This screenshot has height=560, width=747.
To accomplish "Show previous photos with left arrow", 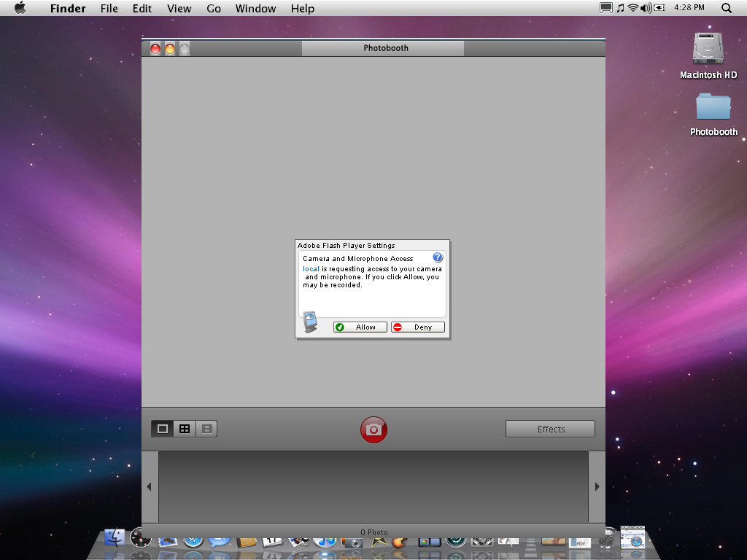I will tap(150, 486).
